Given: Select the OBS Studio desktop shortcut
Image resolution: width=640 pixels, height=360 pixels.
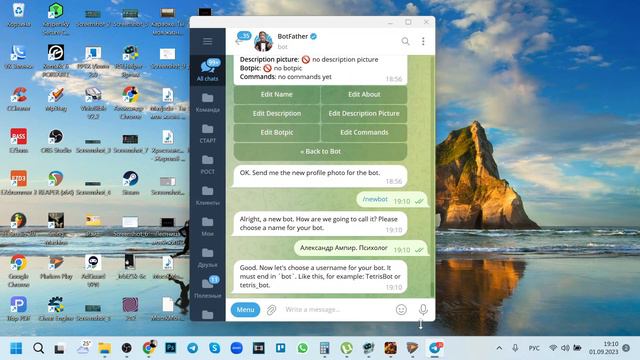Looking at the screenshot, I should coord(56,141).
